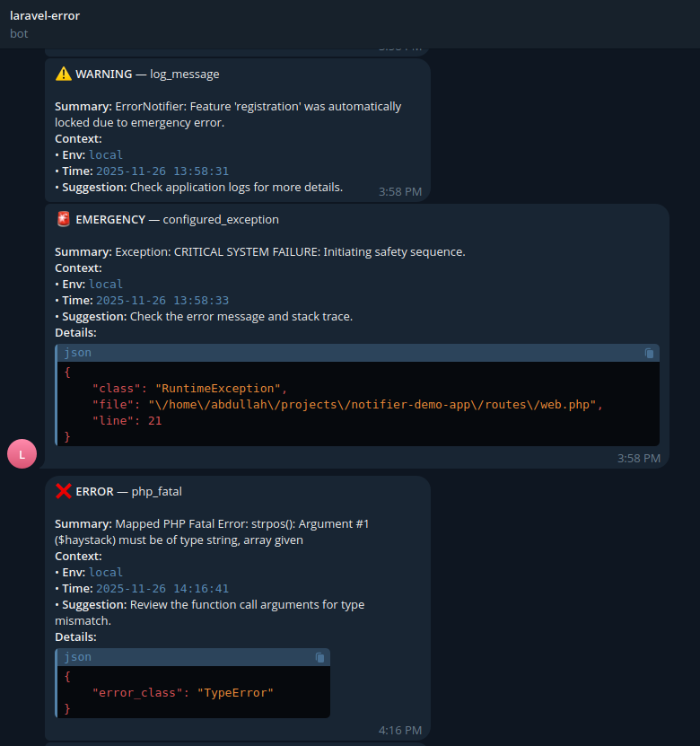Select the json language label on EMERGENCY details
The width and height of the screenshot is (700, 746).
[76, 353]
